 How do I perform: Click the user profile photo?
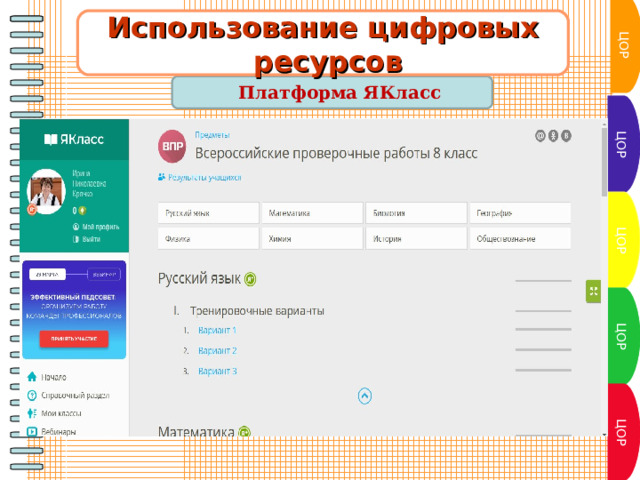(46, 191)
